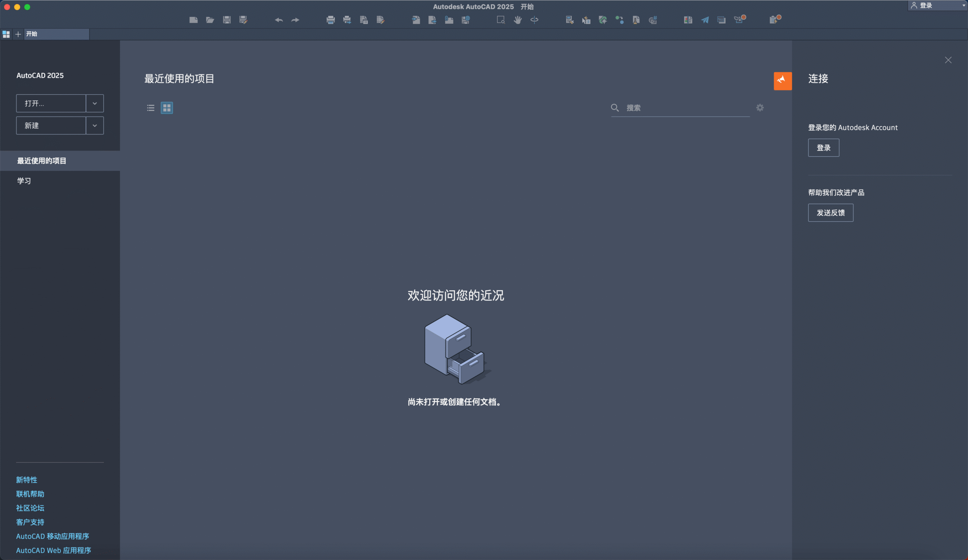968x560 pixels.
Task: Select the Pan tool
Action: point(518,20)
